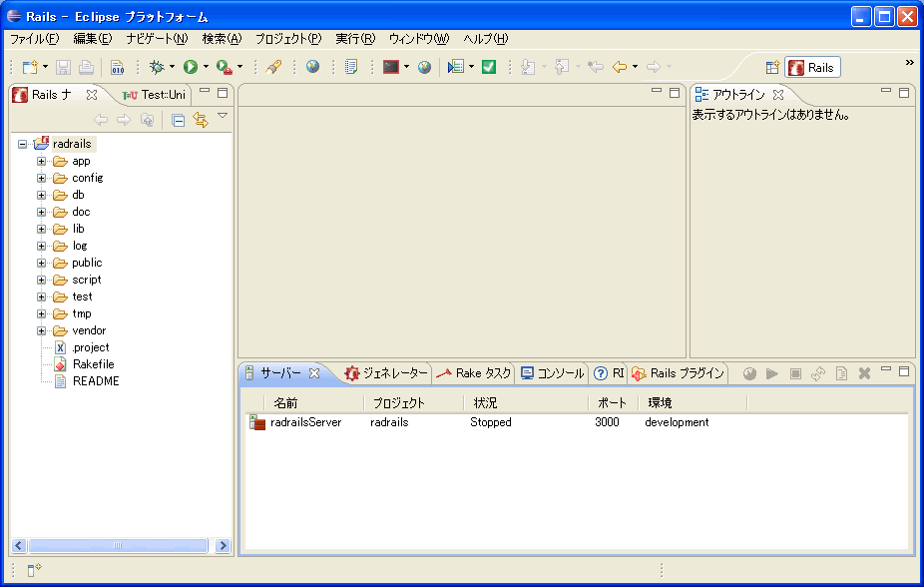Switch to the RI tab
924x587 pixels.
point(610,373)
